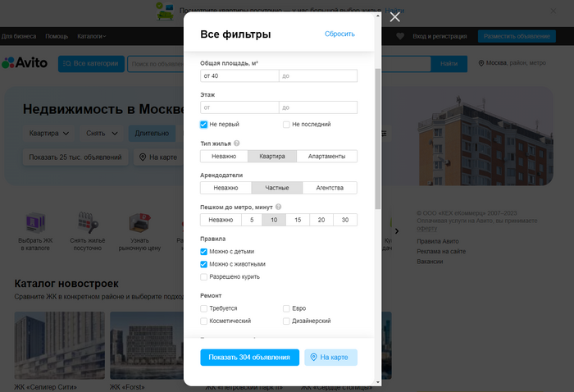574x392 pixels.
Task: Close the top promo banner
Action: point(553,11)
